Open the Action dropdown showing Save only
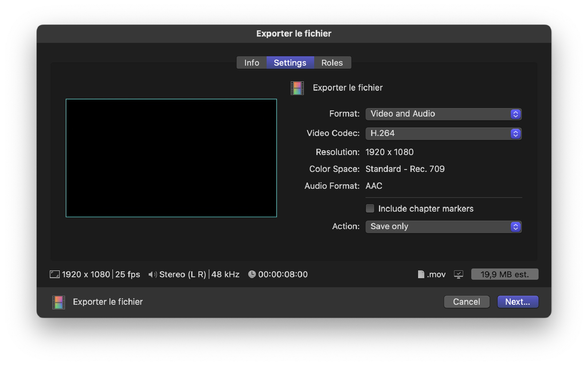 click(x=438, y=226)
